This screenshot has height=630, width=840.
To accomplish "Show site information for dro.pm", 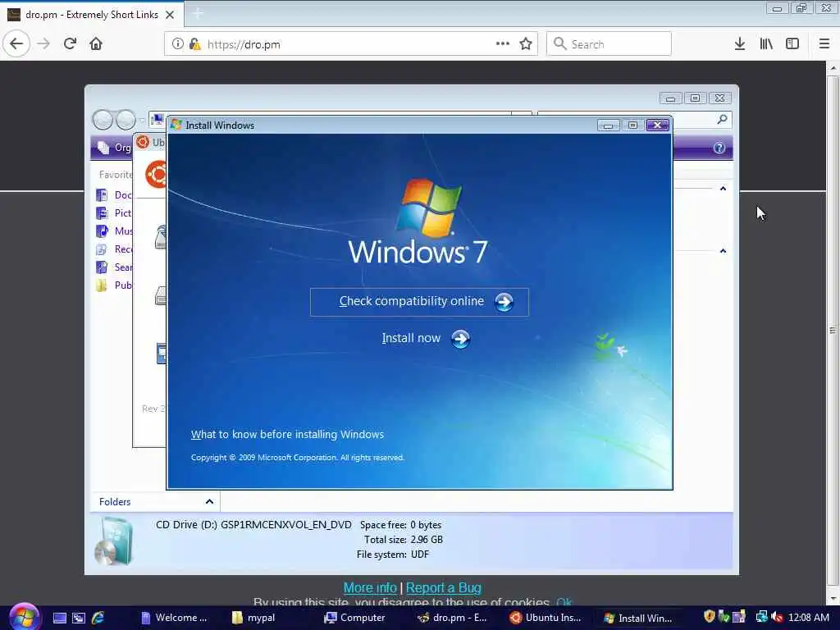I will click(x=177, y=44).
